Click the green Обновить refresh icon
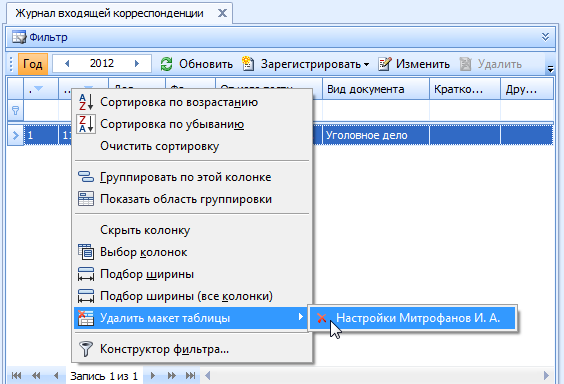The image size is (564, 384). (x=166, y=64)
